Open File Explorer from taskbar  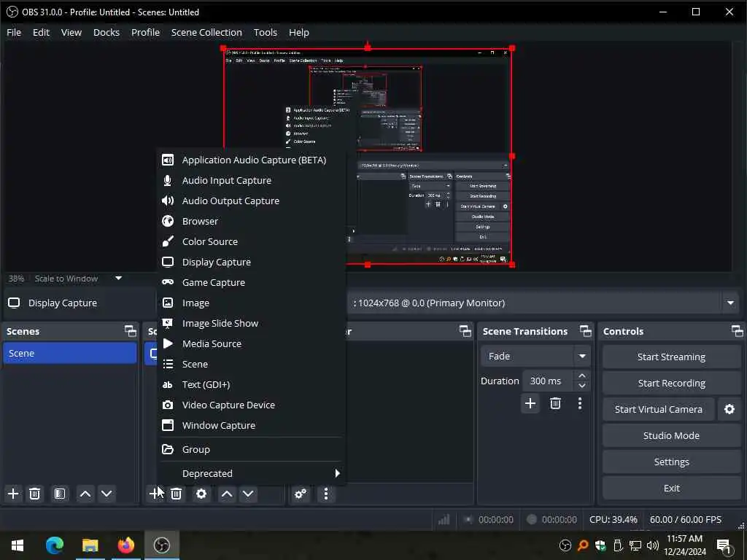[x=90, y=545]
